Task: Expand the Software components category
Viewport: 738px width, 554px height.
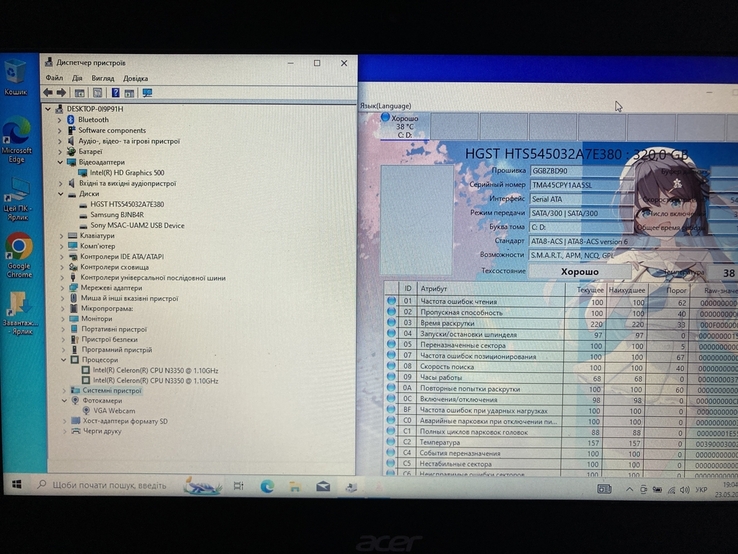Action: (59, 130)
